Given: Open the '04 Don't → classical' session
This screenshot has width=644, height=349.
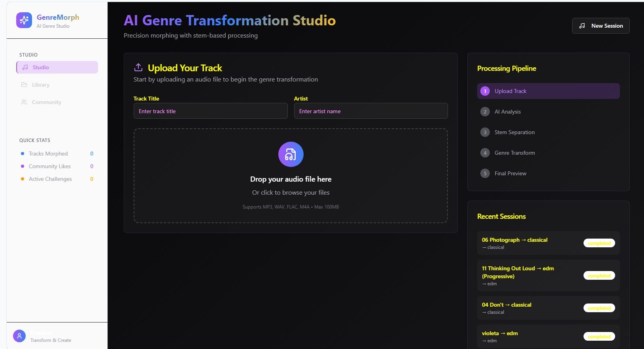Looking at the screenshot, I should pos(548,308).
